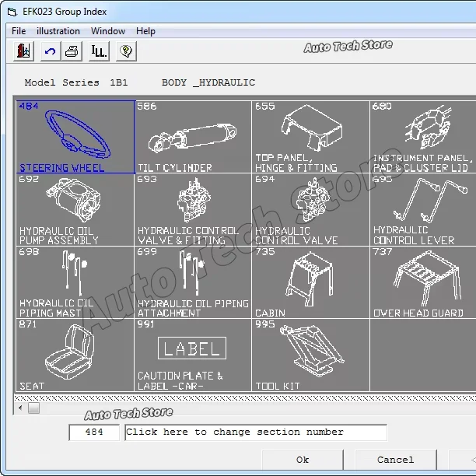Open the File menu
The height and width of the screenshot is (476, 476).
coord(19,31)
